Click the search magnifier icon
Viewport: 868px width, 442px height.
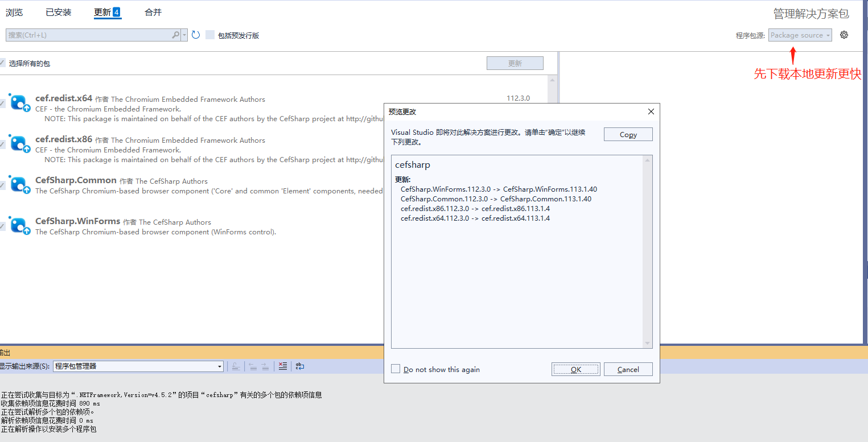[x=176, y=35]
